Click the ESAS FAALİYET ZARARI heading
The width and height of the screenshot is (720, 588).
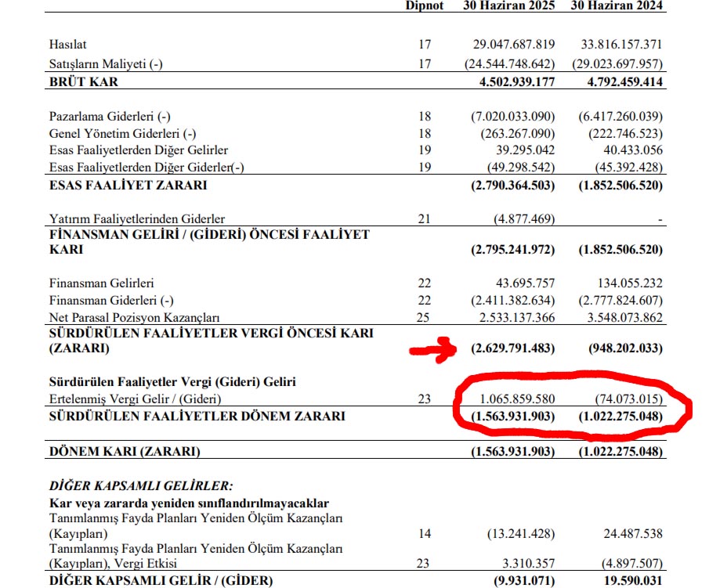(128, 186)
